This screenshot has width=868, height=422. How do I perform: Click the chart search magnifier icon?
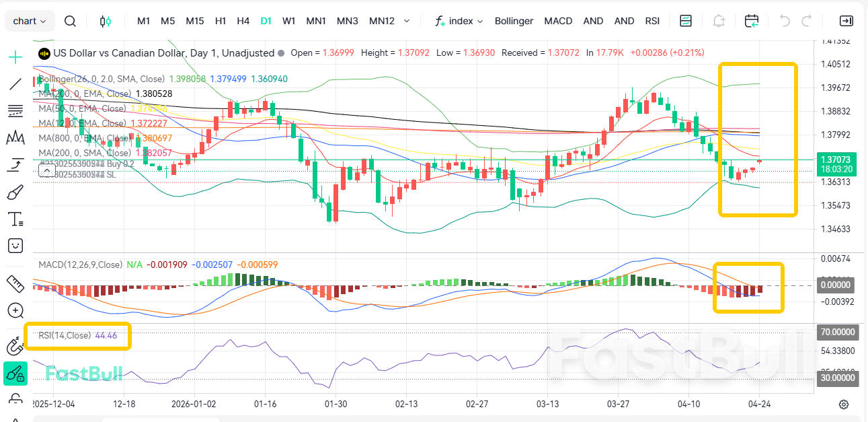click(x=70, y=21)
